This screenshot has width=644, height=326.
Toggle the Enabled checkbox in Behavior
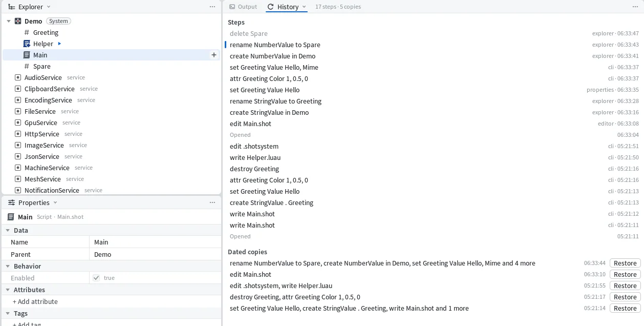(x=96, y=278)
